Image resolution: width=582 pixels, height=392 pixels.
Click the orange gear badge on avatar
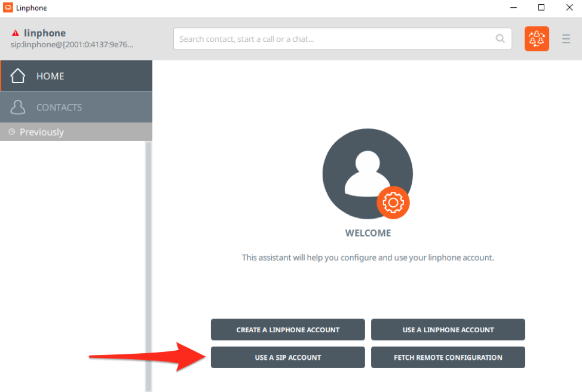(393, 203)
